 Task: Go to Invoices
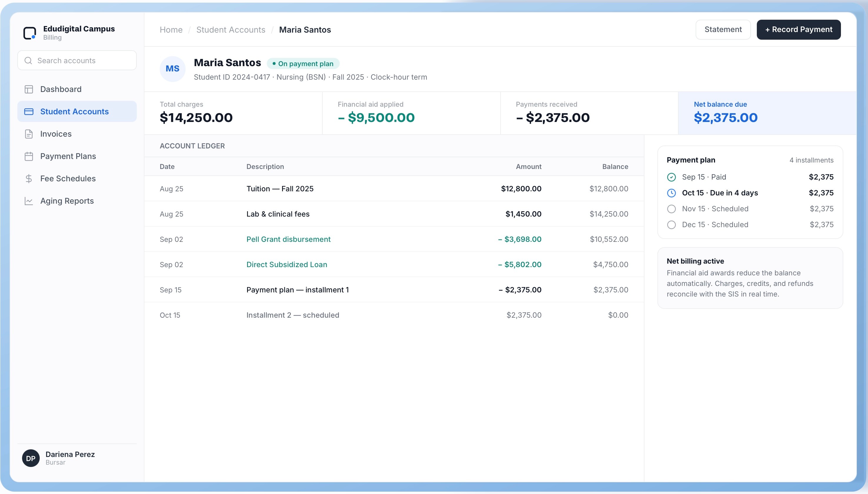pos(77,134)
